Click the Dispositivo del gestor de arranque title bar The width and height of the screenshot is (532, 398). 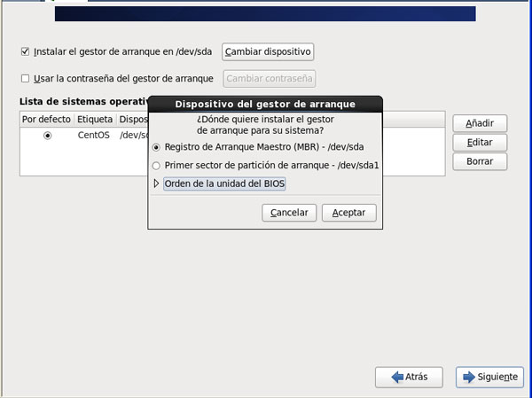(265, 104)
